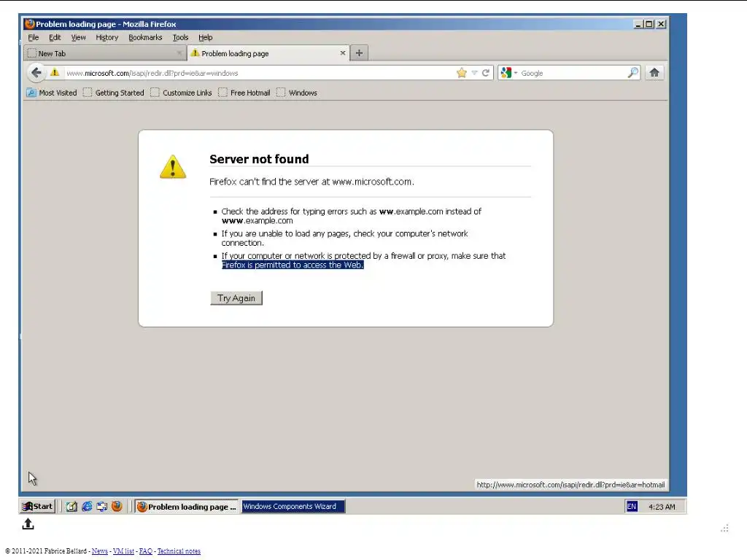Open the FAQ footer link
The width and height of the screenshot is (747, 560).
click(146, 551)
